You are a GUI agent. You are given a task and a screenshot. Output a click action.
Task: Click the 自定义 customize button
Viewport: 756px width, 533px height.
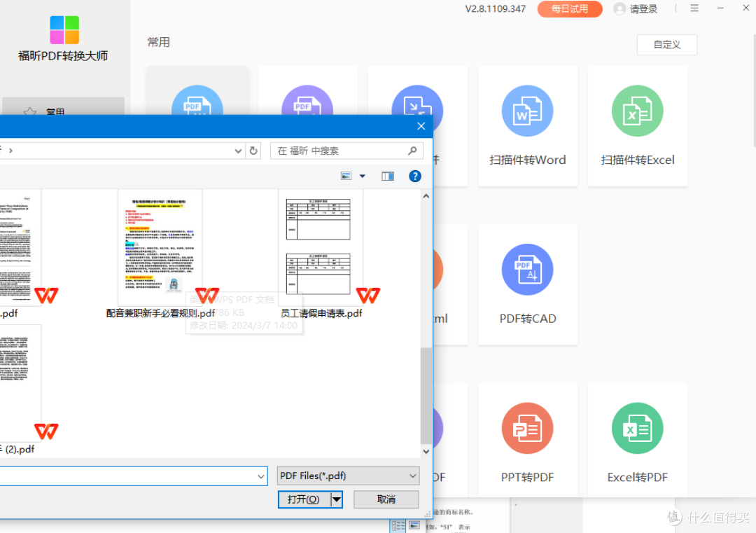tap(667, 44)
